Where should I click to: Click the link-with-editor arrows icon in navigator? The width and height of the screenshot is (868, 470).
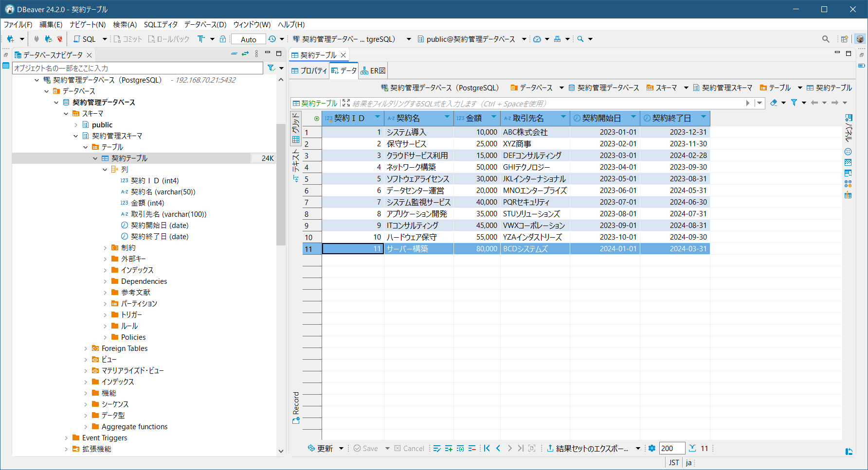(x=245, y=53)
